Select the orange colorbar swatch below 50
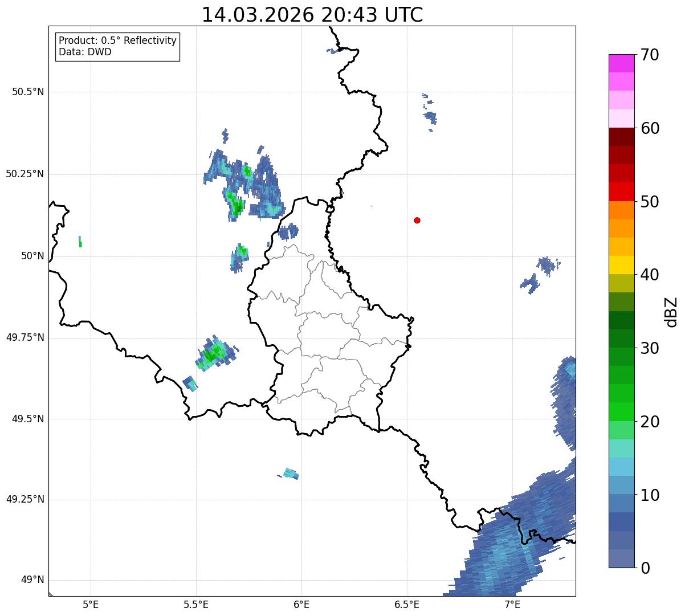This screenshot has width=685, height=616. [x=621, y=210]
